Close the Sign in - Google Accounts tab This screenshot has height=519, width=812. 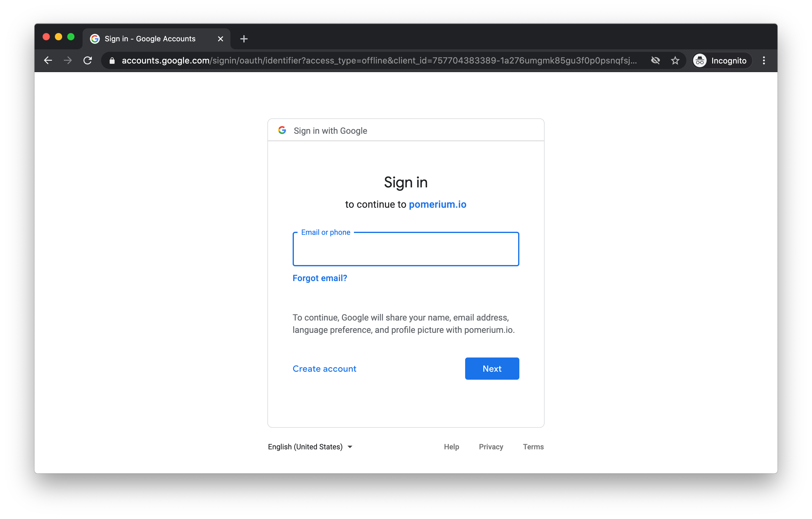coord(221,39)
